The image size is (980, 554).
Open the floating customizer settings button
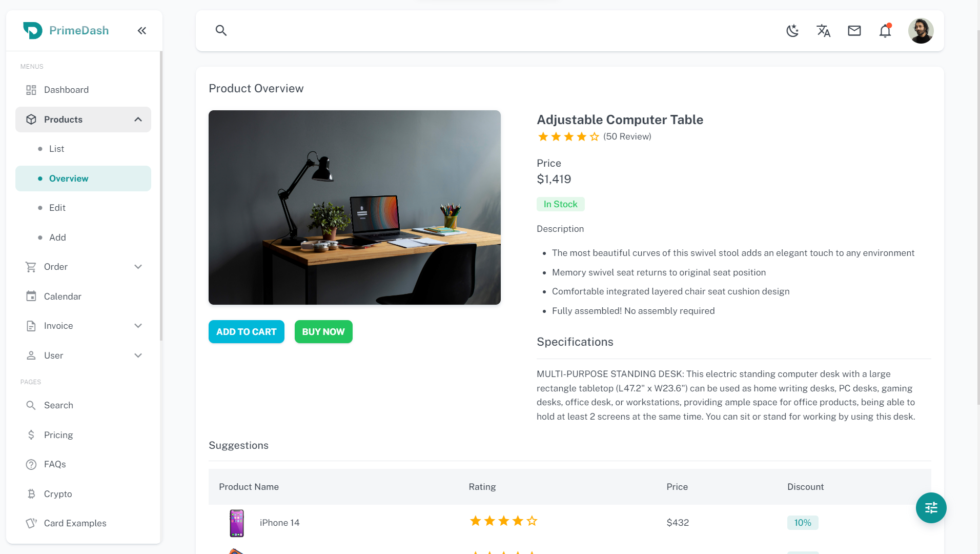pyautogui.click(x=931, y=508)
